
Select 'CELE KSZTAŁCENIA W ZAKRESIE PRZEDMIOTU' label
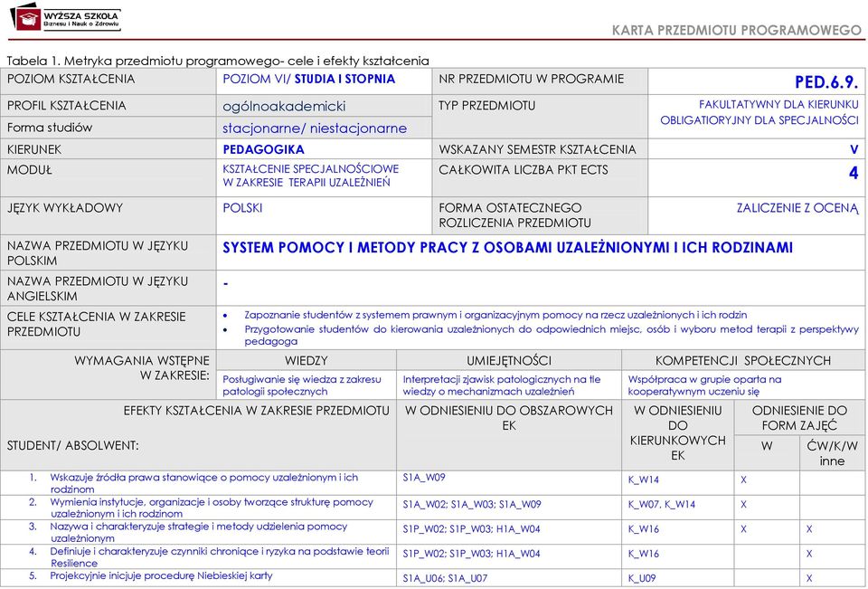97,324
